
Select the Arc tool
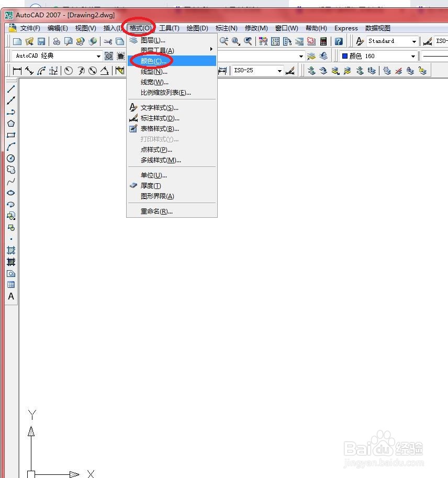(x=11, y=147)
